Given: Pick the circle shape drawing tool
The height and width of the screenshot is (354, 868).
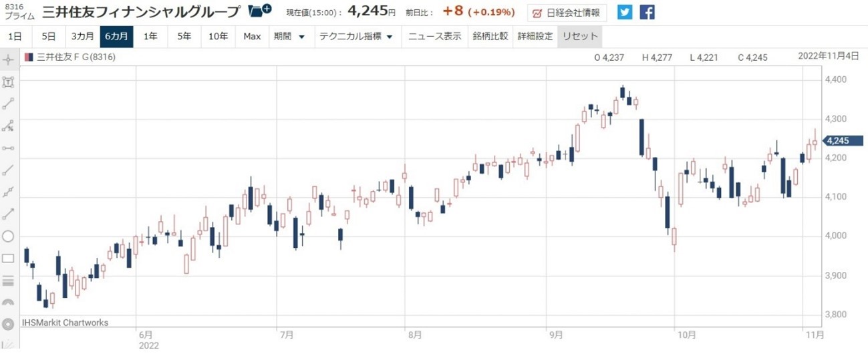Looking at the screenshot, I should point(9,236).
